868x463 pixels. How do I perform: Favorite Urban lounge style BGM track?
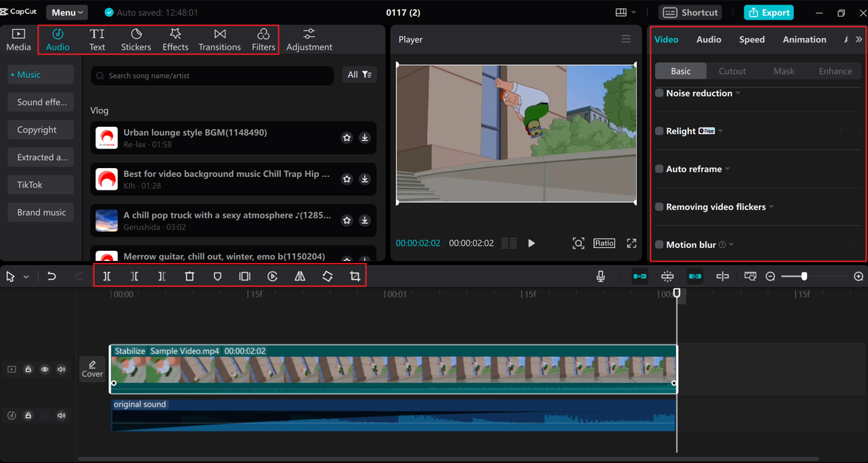pos(347,138)
